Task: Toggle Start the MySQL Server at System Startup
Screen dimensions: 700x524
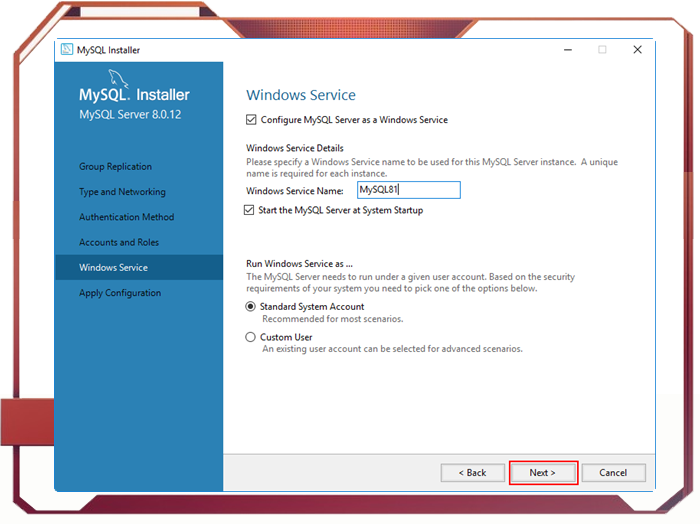Action: coord(251,210)
